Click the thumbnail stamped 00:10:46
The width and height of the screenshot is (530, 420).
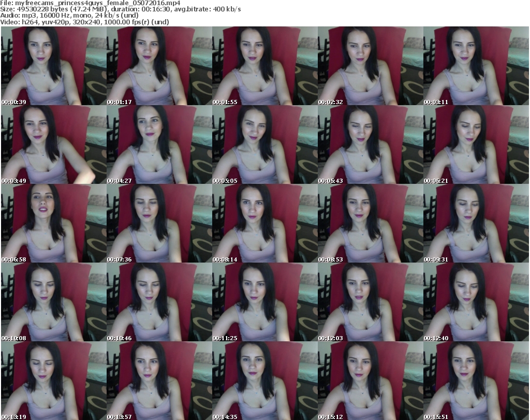pos(159,302)
